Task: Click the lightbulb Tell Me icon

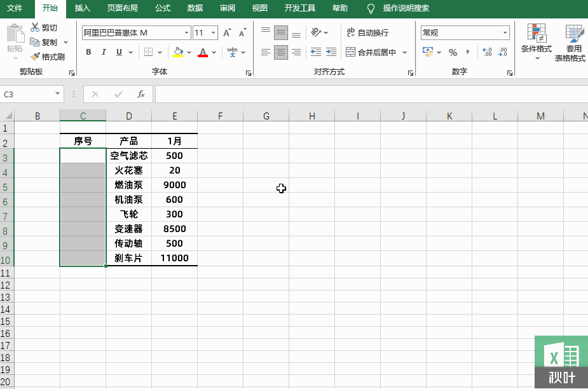Action: coord(371,8)
